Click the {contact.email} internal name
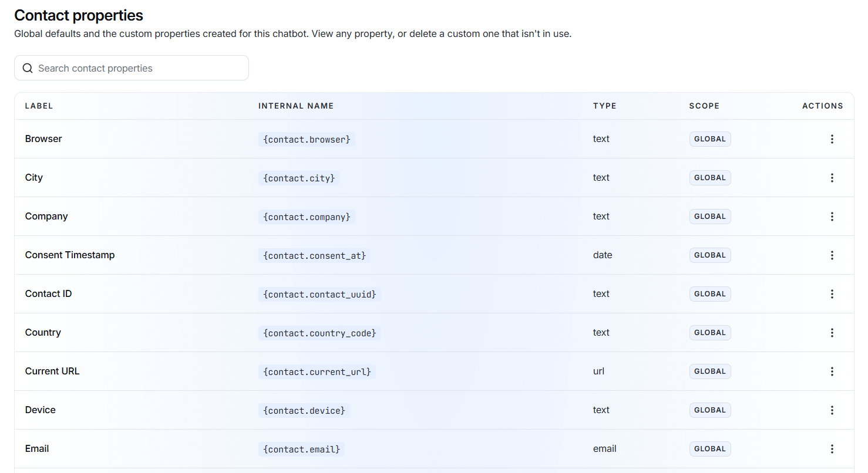Screen dimensions: 868x473 [x=301, y=449]
